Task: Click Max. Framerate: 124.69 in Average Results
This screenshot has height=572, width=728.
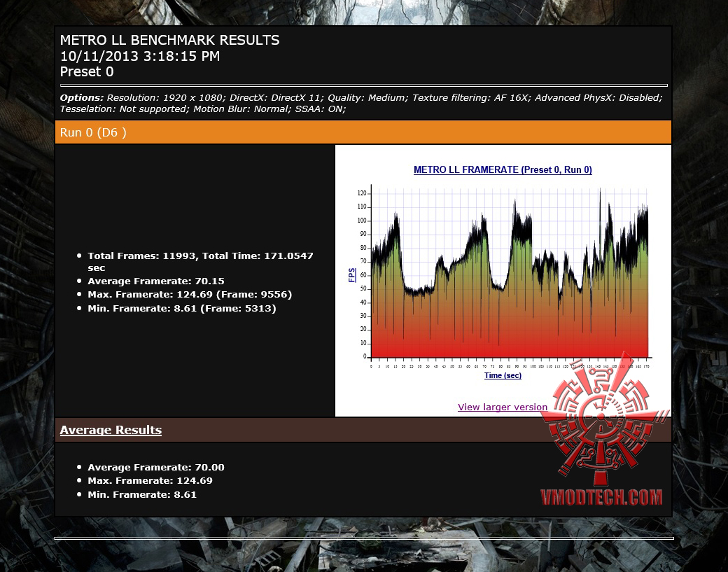Action: point(150,481)
